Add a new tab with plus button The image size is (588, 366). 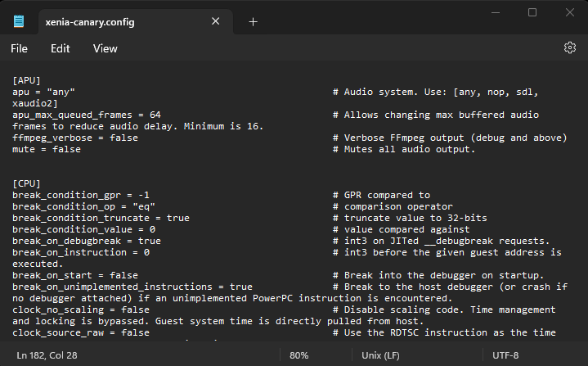point(254,22)
